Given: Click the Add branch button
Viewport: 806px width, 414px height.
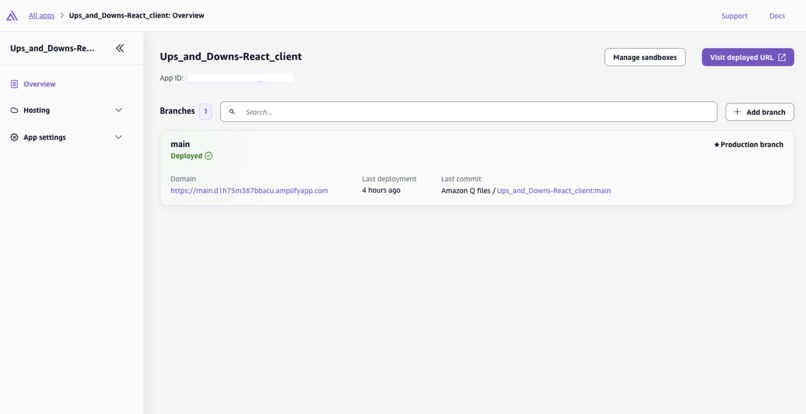Looking at the screenshot, I should (x=759, y=112).
